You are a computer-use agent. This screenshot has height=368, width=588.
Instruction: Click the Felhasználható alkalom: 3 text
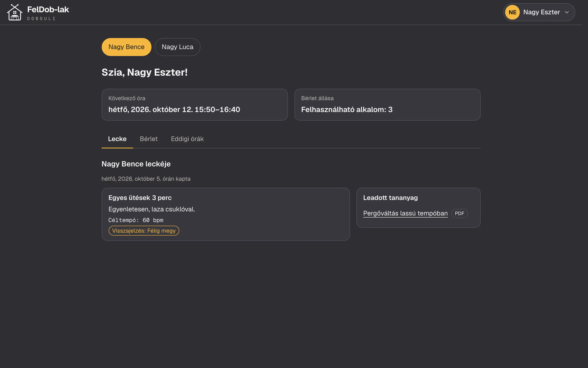(x=347, y=110)
